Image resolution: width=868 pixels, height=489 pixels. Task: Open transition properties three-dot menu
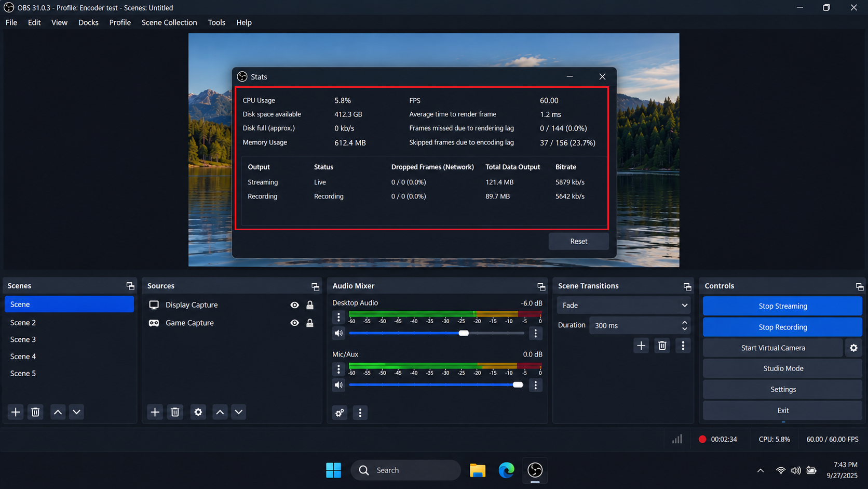point(683,346)
